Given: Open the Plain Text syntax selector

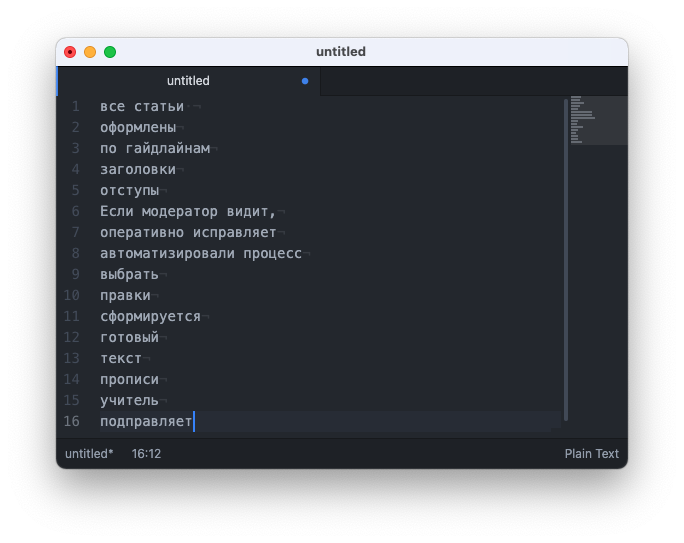Looking at the screenshot, I should tap(592, 454).
